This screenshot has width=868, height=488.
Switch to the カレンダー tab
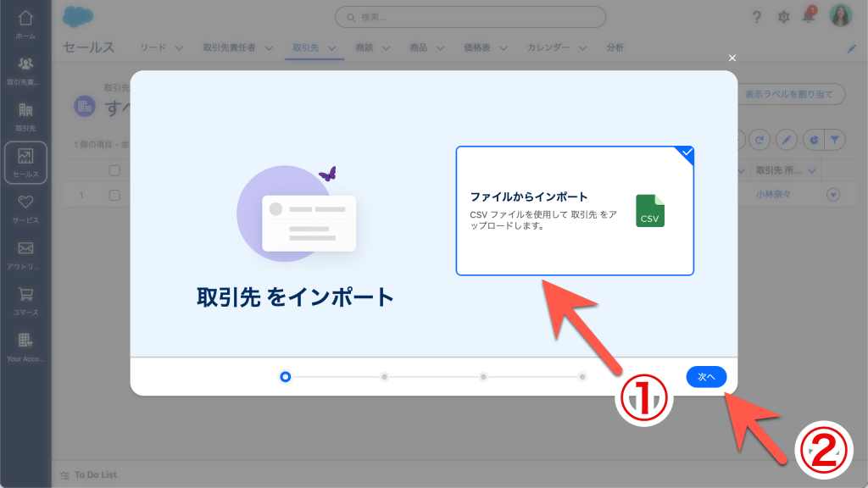point(548,47)
